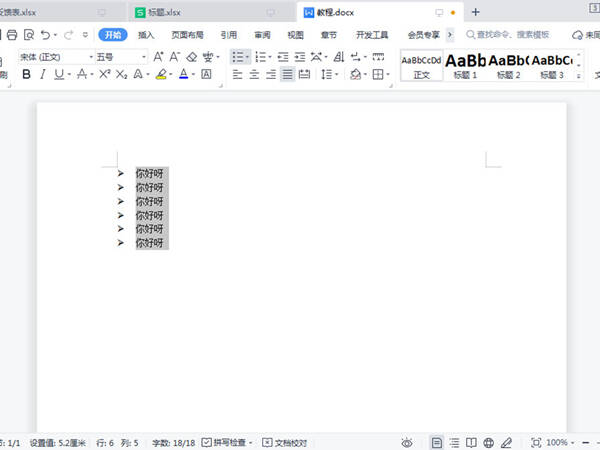600x450 pixels.
Task: Increase paragraph indent
Action: pyautogui.click(x=300, y=57)
